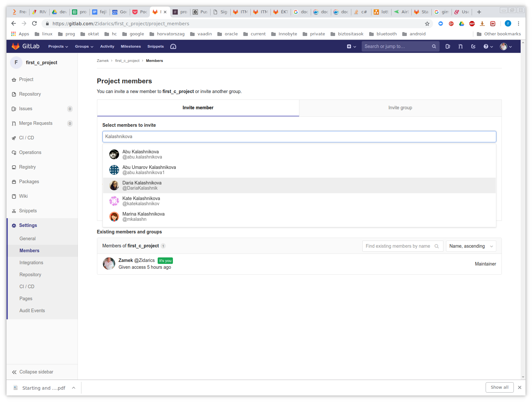Click the first_c_project breadcrumb link
This screenshot has height=402, width=532.
click(127, 61)
